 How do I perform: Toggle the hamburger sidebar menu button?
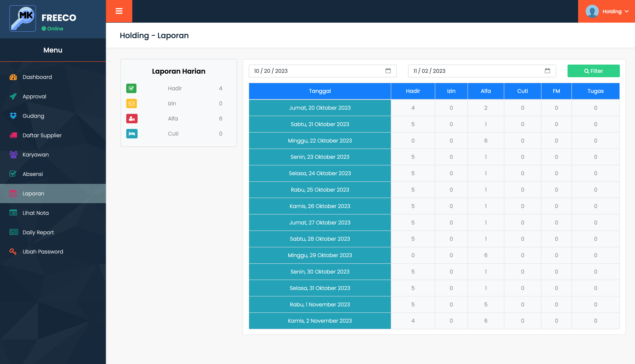(119, 11)
